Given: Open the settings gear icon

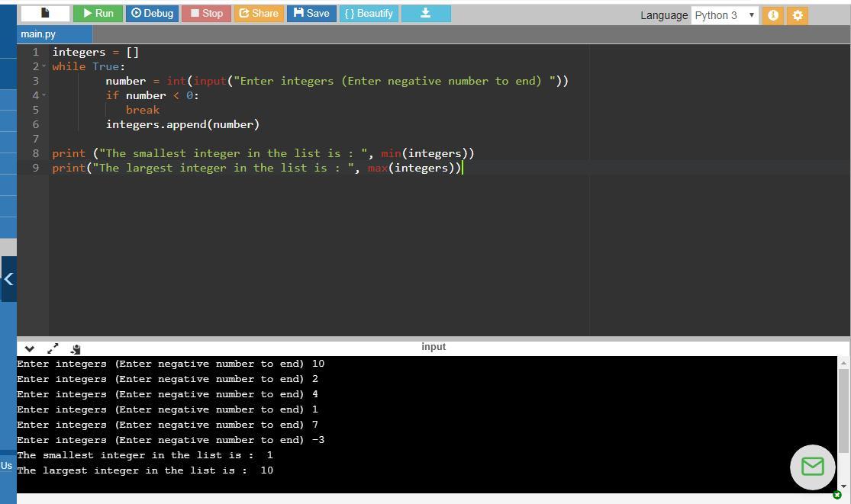Looking at the screenshot, I should tap(798, 15).
